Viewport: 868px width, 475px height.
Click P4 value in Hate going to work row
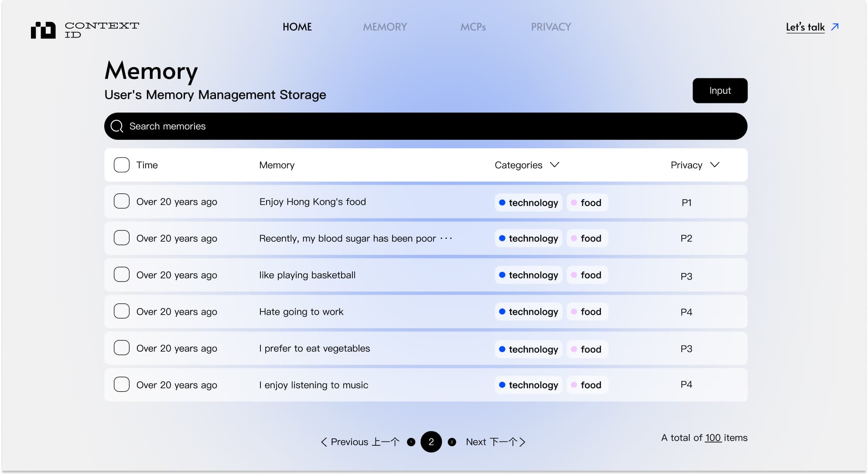coord(686,312)
